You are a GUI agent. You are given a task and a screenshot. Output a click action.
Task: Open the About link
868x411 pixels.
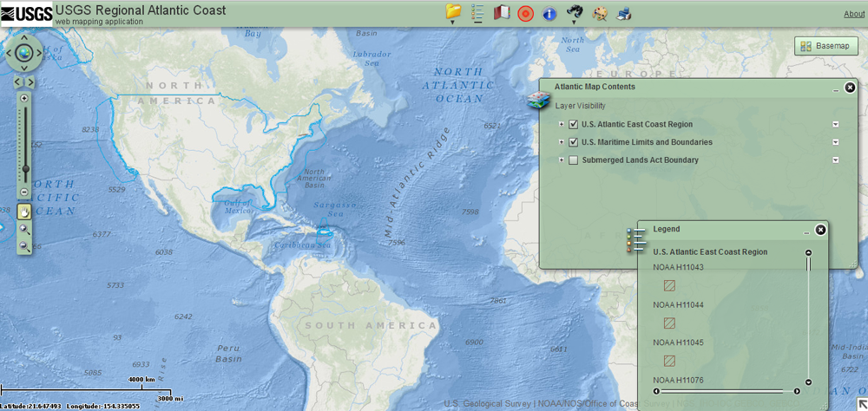pos(854,14)
